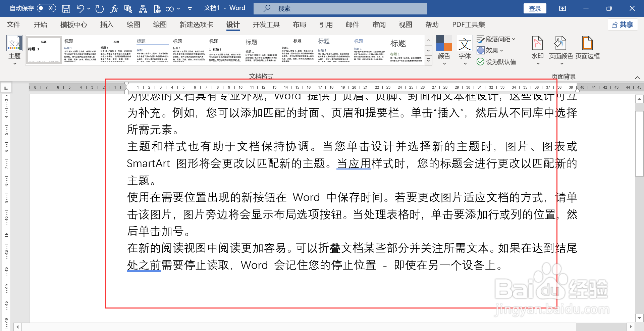644x331 pixels.
Task: Select the second style set thumbnail
Action: click(x=80, y=50)
